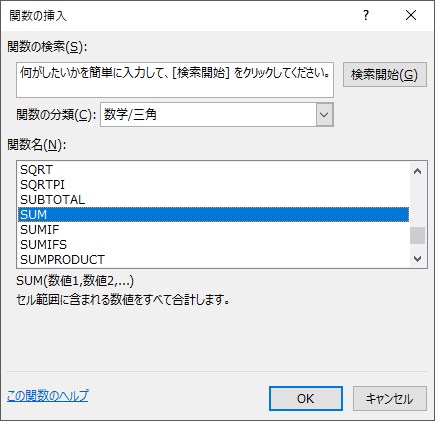Open the 関数の分類 dropdown arrow
The image size is (435, 421).
pos(324,115)
